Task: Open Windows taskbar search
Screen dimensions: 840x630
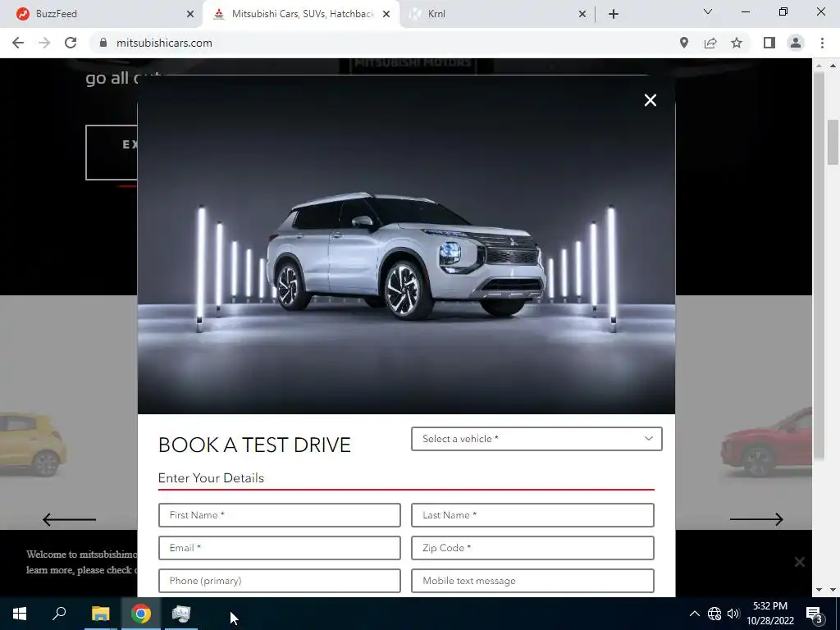Action: point(59,614)
